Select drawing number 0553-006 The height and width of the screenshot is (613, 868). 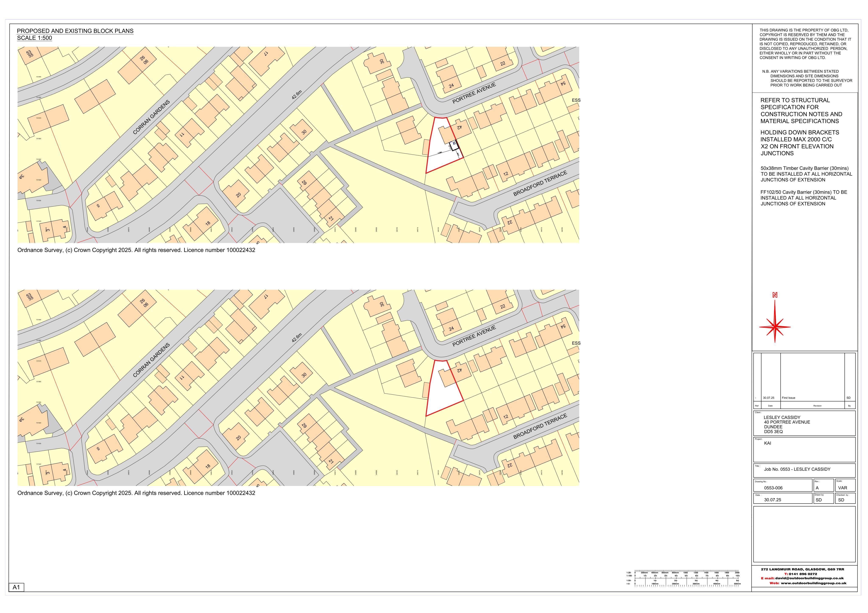[x=773, y=488]
